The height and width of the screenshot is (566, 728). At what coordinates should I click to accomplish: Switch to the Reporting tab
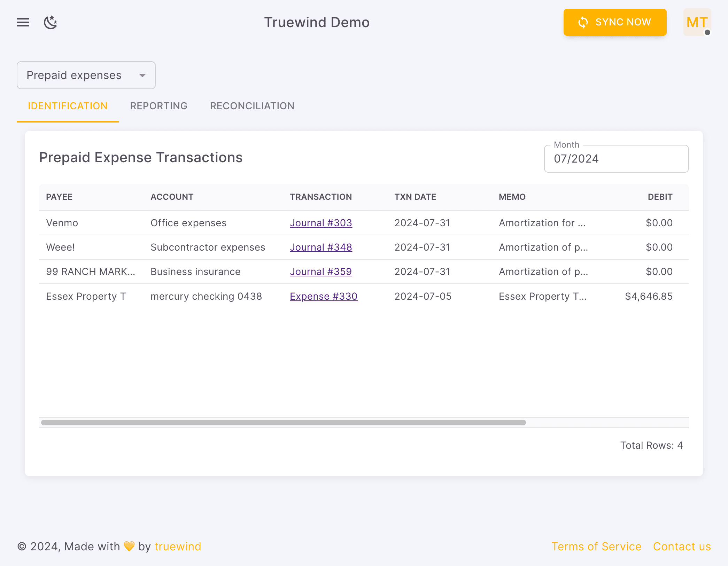(159, 106)
